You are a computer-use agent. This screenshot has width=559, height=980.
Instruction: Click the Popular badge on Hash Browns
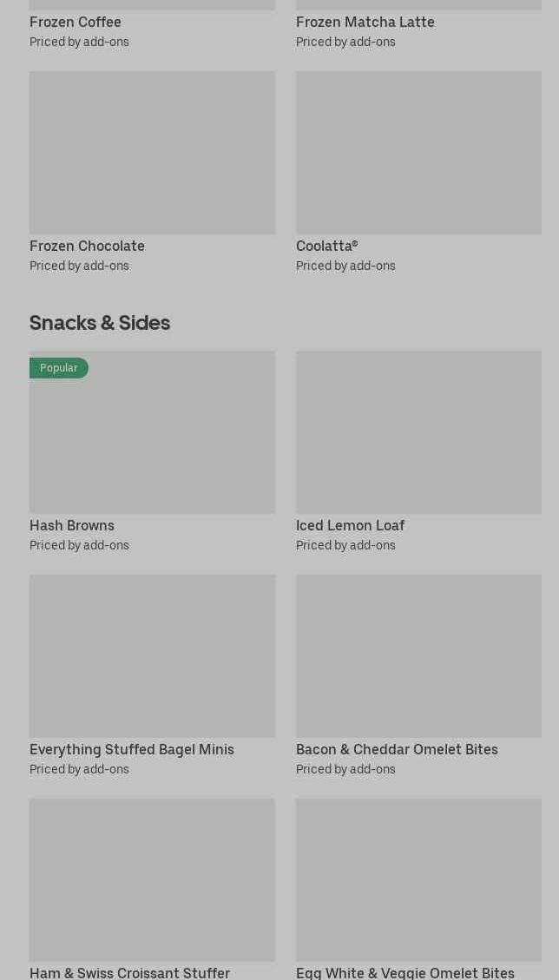point(59,368)
